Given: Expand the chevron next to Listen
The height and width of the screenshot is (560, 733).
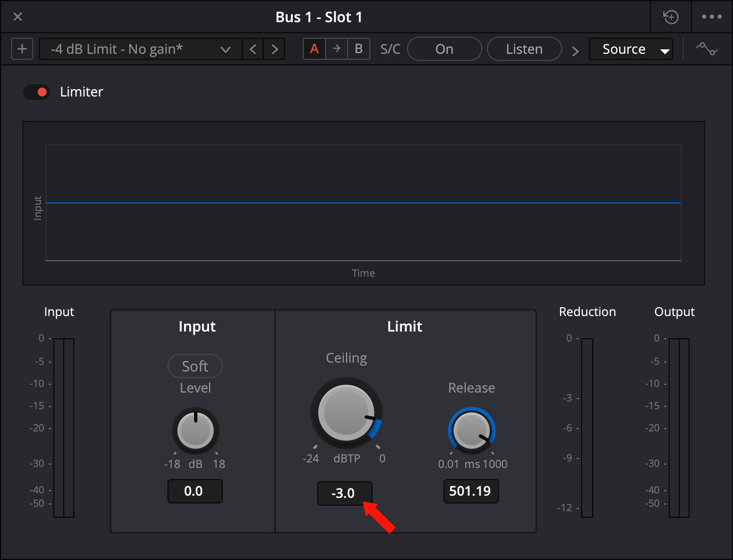Looking at the screenshot, I should tap(575, 51).
